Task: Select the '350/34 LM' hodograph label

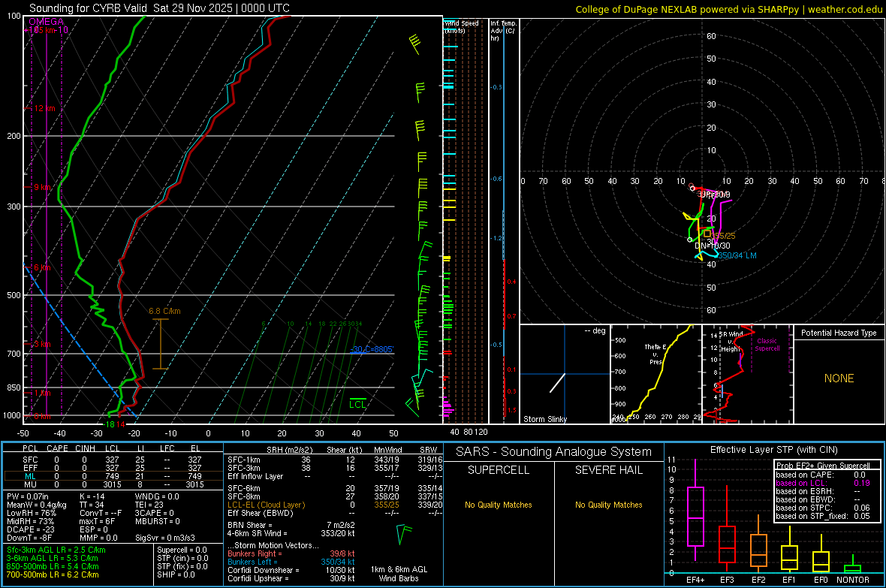Action: [737, 255]
